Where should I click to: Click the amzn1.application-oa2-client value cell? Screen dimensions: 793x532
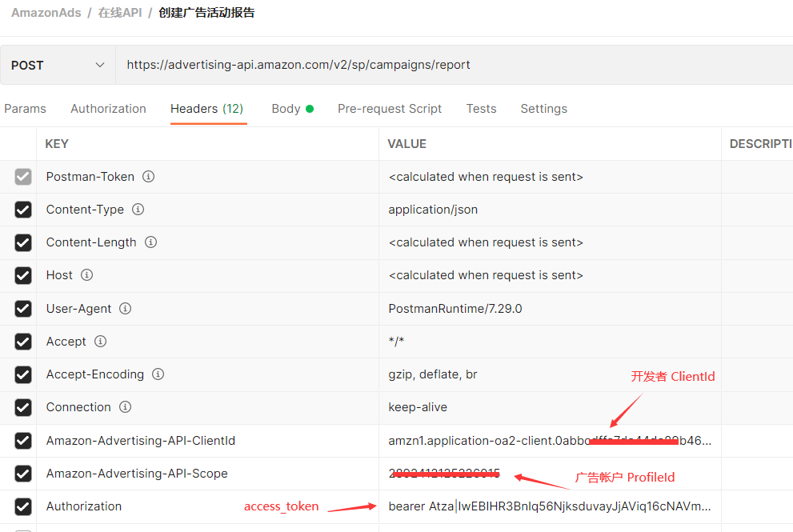click(550, 441)
